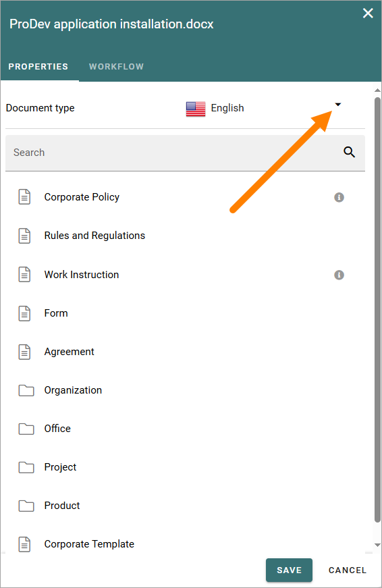Click the Form document icon

(x=25, y=313)
